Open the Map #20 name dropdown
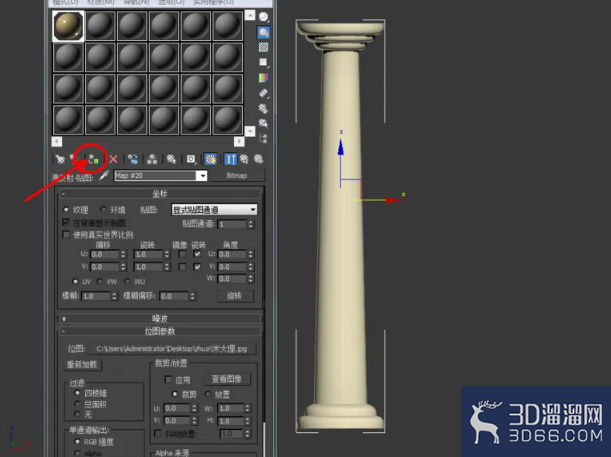The width and height of the screenshot is (611, 457). tap(202, 176)
